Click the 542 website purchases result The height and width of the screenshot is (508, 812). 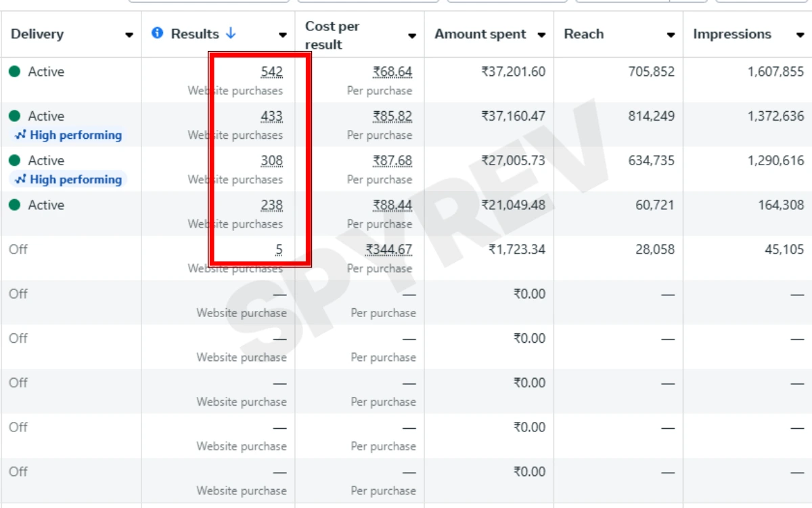click(x=271, y=72)
